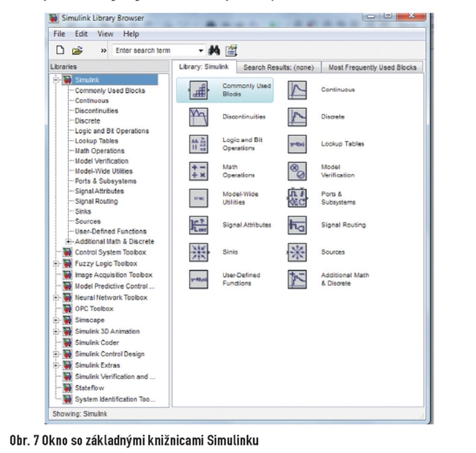Open the Signal Attributes library icon
The width and height of the screenshot is (476, 453).
[x=199, y=225]
